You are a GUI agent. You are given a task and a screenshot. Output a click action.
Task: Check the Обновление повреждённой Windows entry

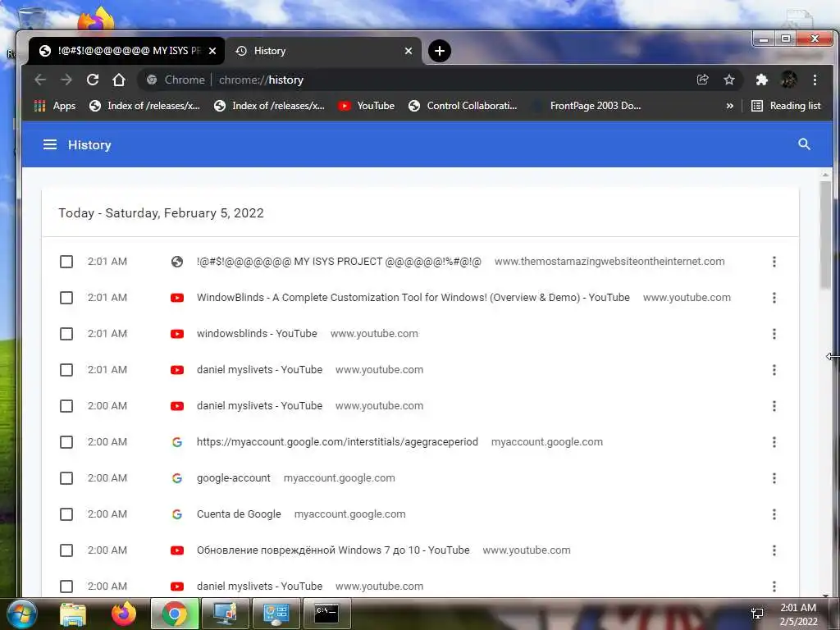66,550
